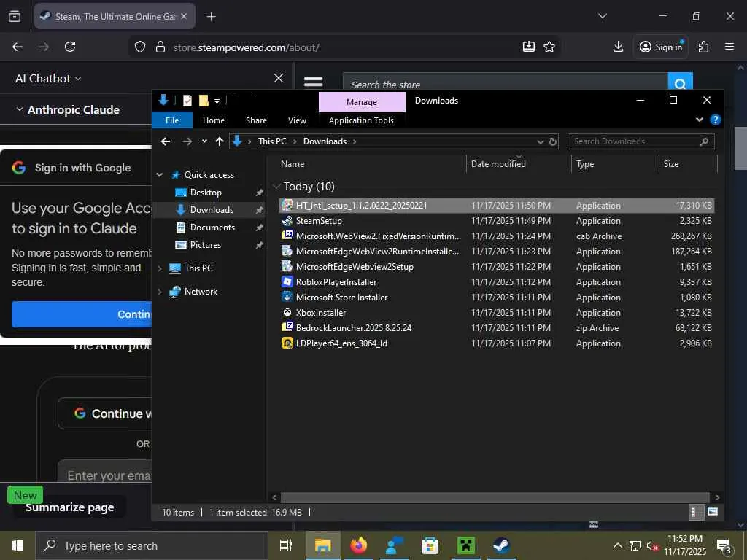The image size is (747, 560).
Task: Switch to large icons view in Explorer
Action: 713,512
